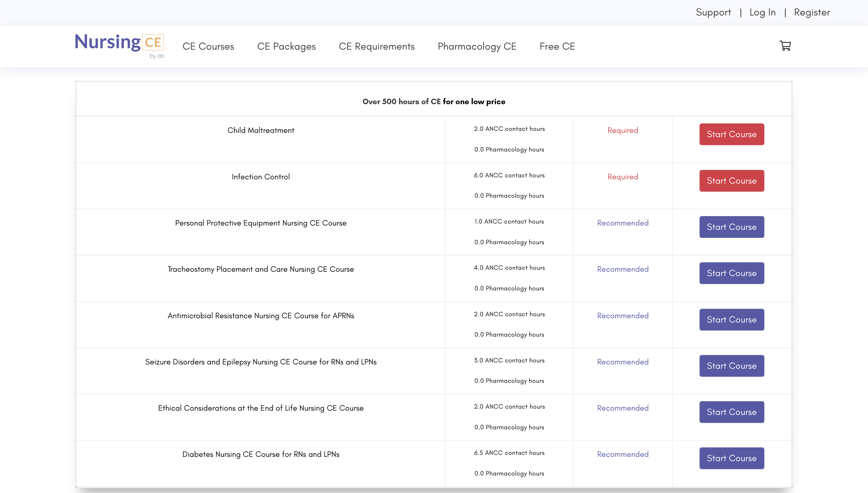Open the CE Packages menu
Screen dimensions: 868x493
[286, 47]
